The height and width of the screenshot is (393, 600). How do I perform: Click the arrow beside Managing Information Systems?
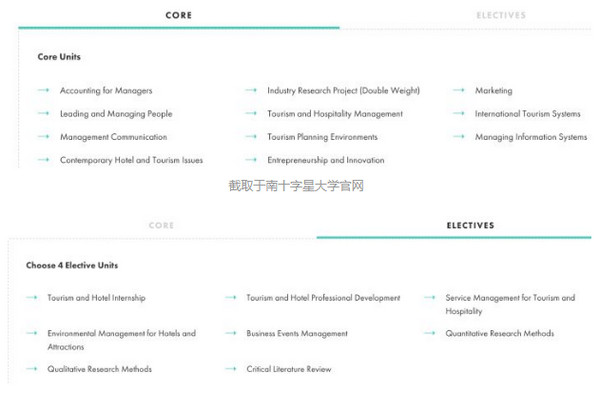click(x=458, y=137)
